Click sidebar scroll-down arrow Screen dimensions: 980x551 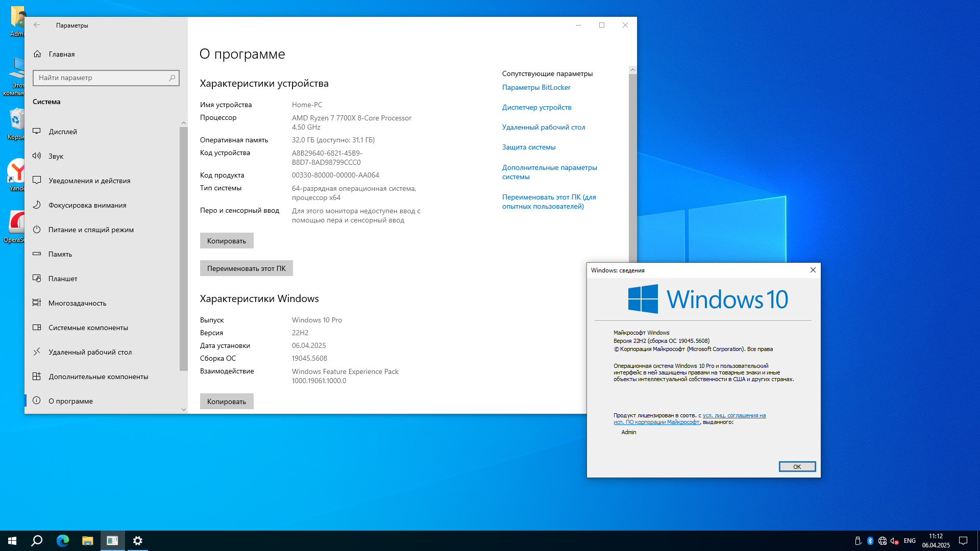click(x=184, y=409)
